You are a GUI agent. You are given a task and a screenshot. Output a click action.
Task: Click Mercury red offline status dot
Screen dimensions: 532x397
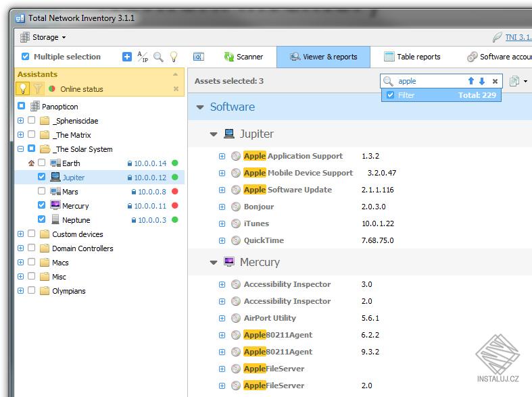[x=175, y=205]
